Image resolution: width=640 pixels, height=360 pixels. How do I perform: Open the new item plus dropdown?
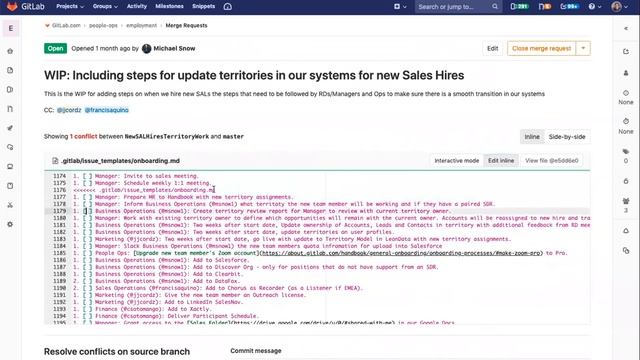(x=400, y=7)
